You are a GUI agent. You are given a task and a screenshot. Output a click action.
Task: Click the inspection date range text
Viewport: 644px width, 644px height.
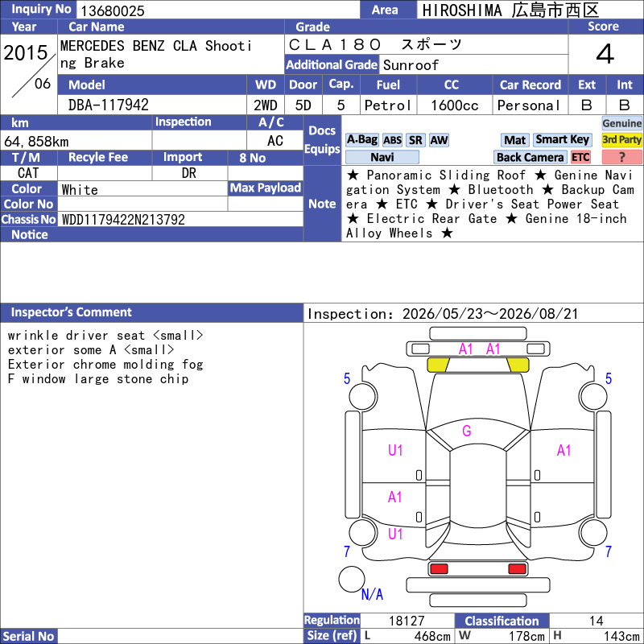coord(443,314)
